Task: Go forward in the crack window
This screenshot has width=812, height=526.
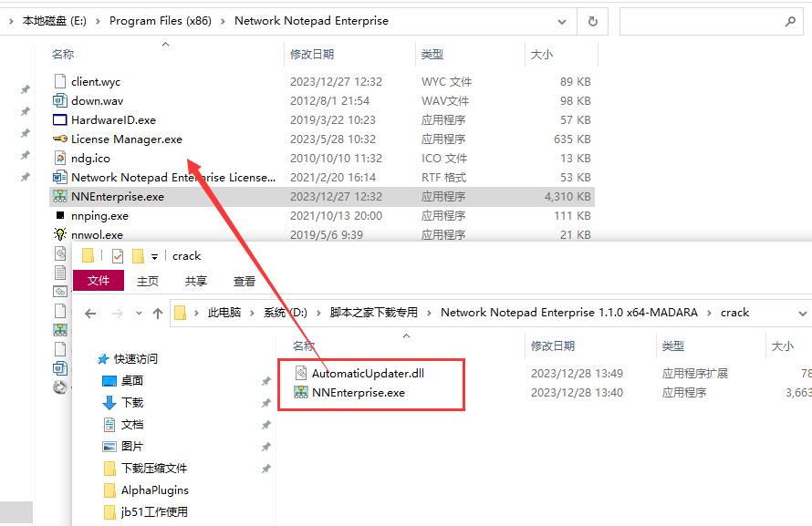Action: click(117, 314)
